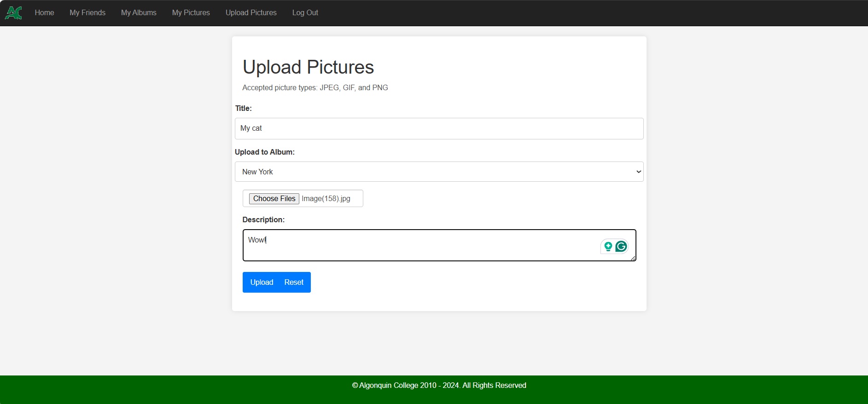The width and height of the screenshot is (868, 404).
Task: Expand the Upload to Album dropdown
Action: (439, 172)
